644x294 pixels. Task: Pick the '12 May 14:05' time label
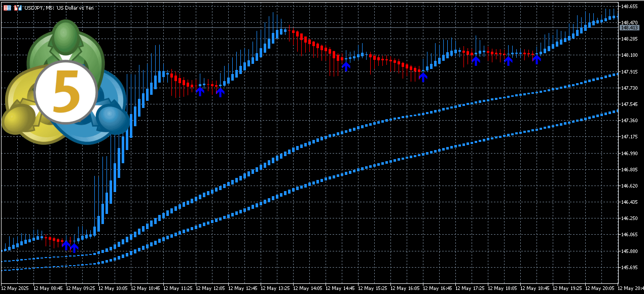tap(308, 288)
